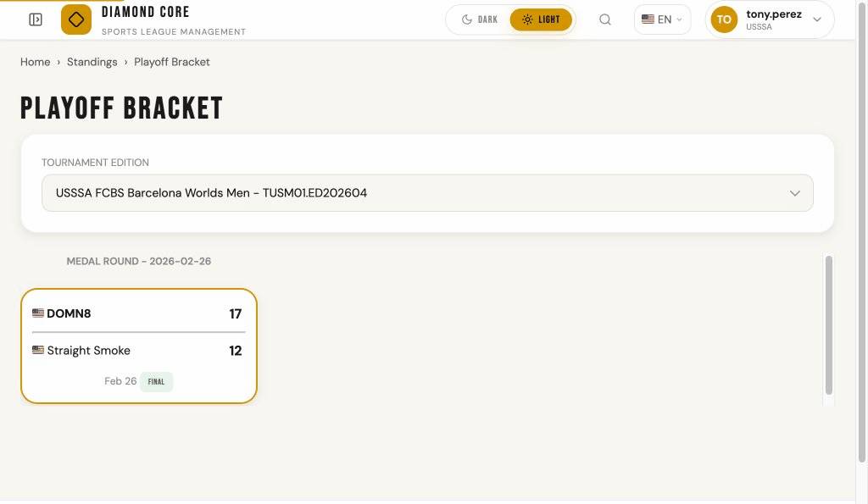Toggle the sidebar panel icon
The width and height of the screenshot is (868, 504).
coord(36,19)
